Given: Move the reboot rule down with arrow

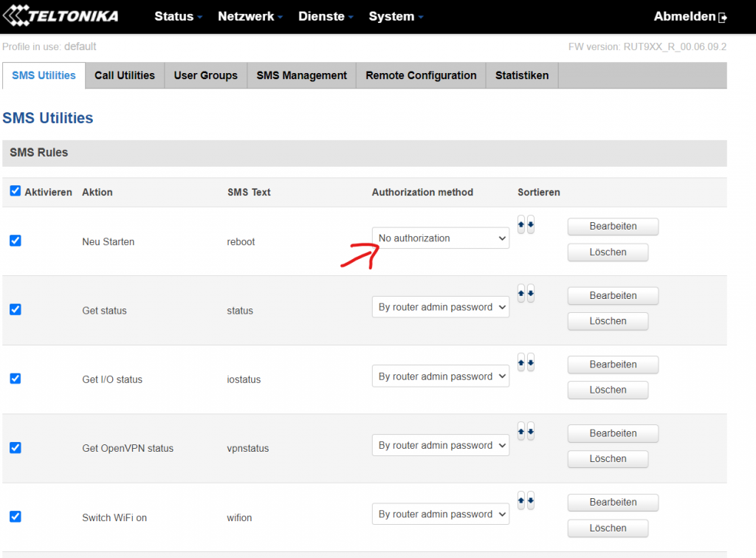Looking at the screenshot, I should tap(530, 224).
